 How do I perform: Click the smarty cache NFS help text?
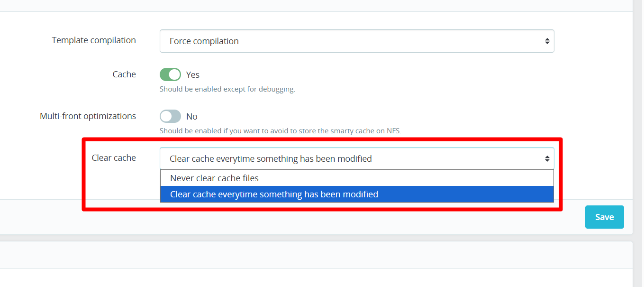(x=281, y=131)
